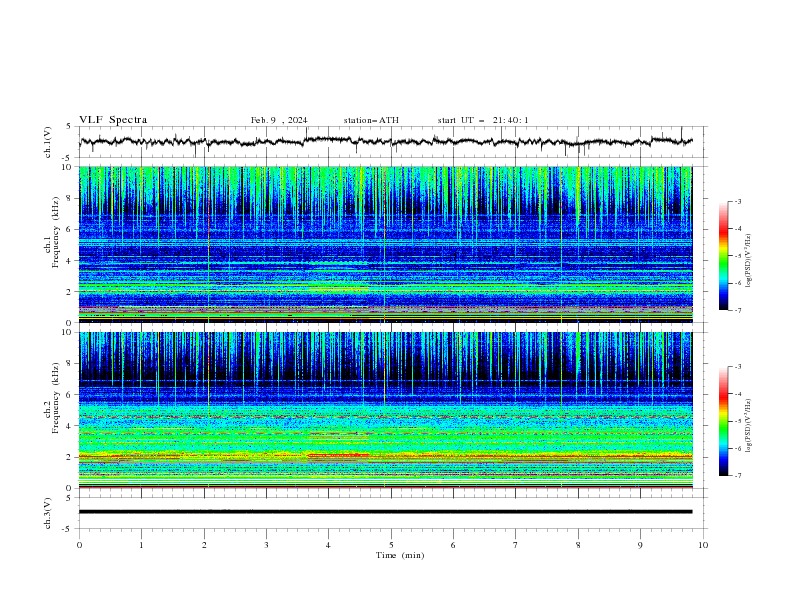
Task: Click the ch.2 frequency axis "6" tick label
Action: pos(70,395)
